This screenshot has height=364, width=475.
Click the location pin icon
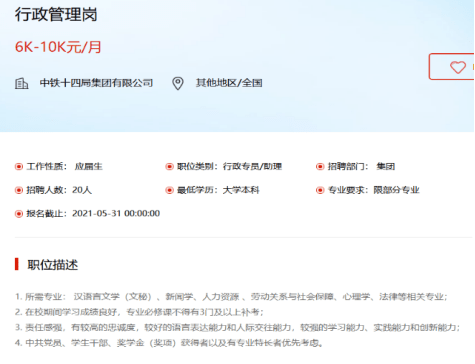point(178,83)
